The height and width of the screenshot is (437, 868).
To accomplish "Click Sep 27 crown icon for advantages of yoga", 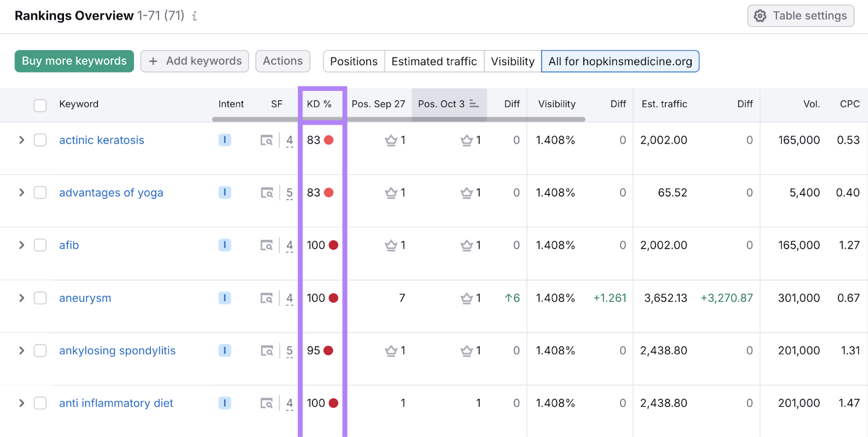I will click(391, 193).
